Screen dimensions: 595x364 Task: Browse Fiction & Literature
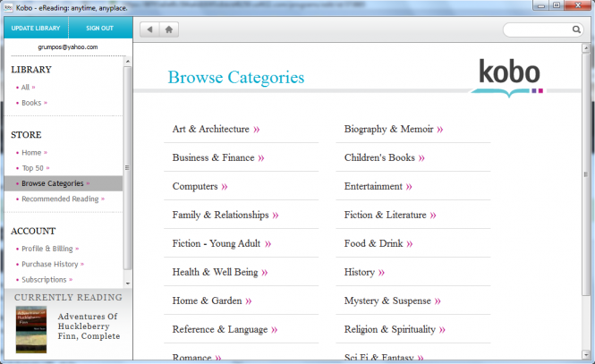tap(390, 215)
